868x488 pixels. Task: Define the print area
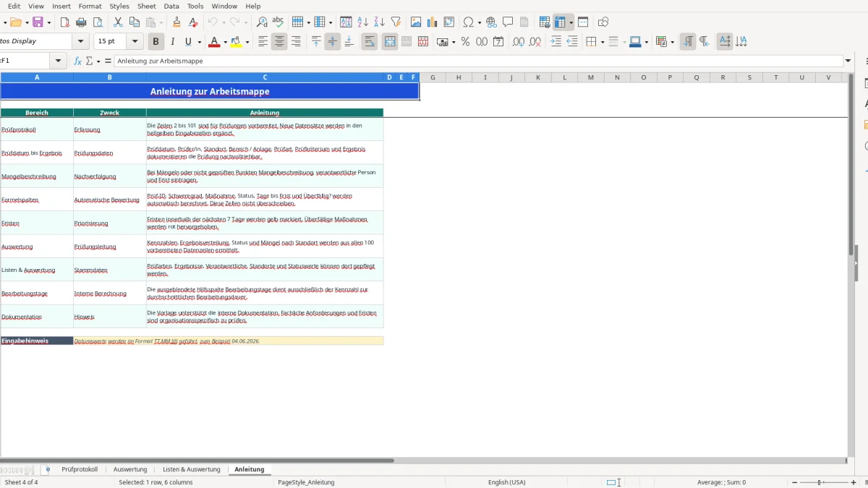[545, 22]
